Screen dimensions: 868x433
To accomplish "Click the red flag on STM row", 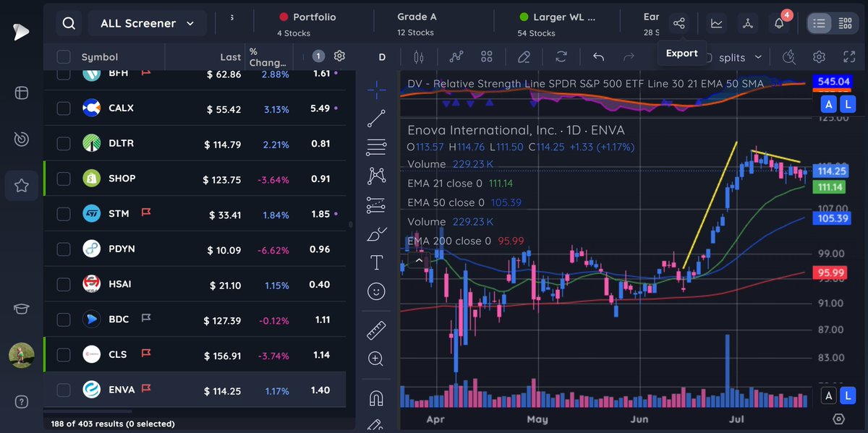I will 145,214.
